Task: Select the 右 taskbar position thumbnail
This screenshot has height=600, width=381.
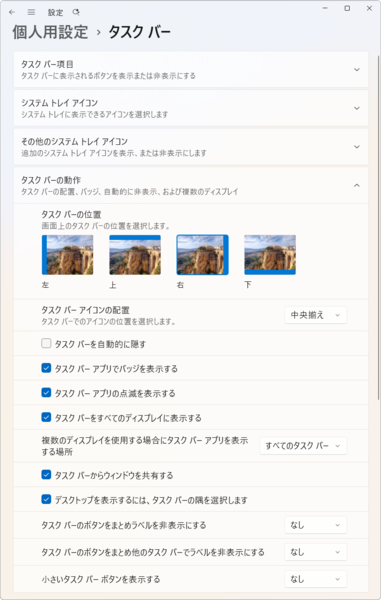Action: (202, 255)
